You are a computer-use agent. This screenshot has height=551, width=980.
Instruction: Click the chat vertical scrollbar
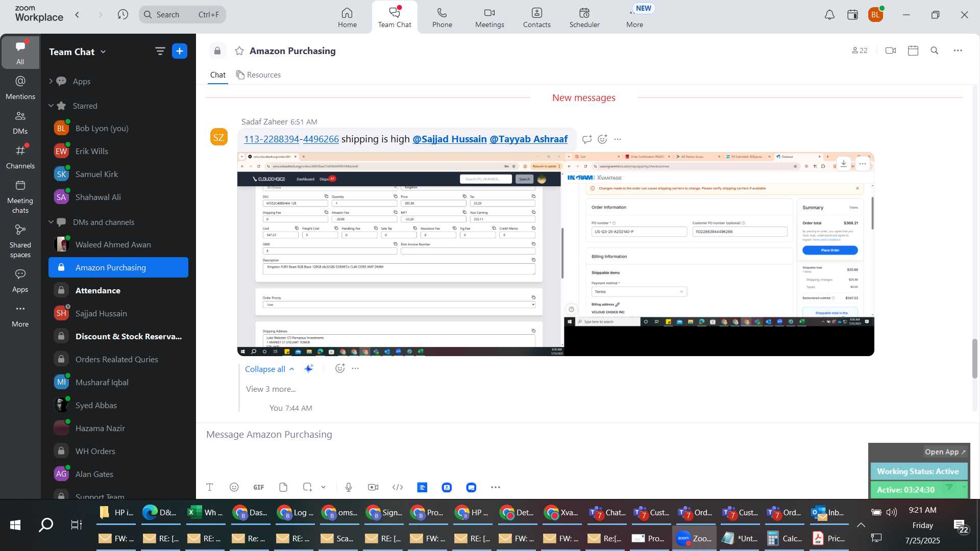tap(974, 359)
